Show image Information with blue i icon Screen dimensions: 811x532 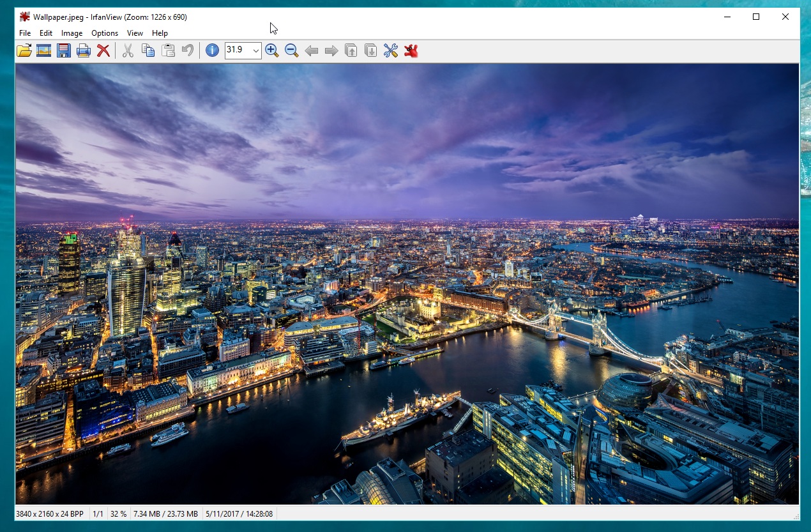coord(212,50)
